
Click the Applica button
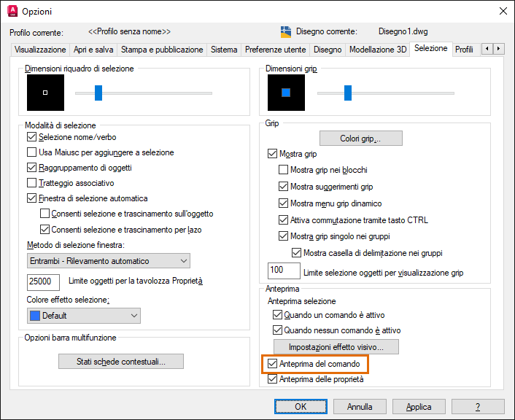[419, 407]
